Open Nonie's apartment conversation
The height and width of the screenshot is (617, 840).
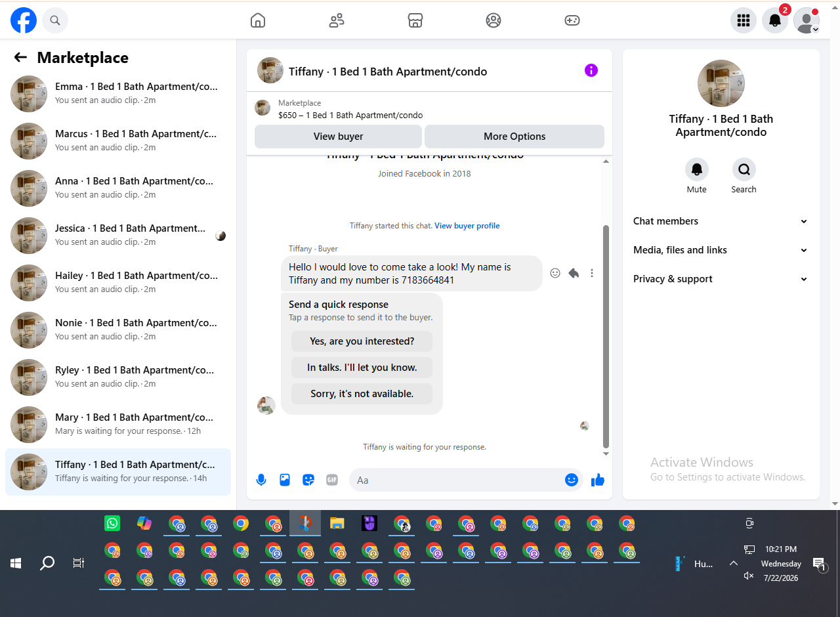tap(118, 330)
